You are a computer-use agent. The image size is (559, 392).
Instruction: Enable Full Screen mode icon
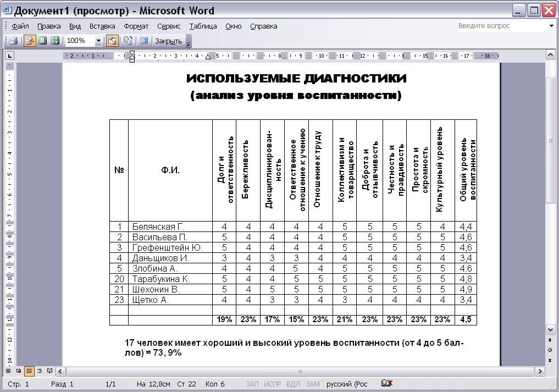[143, 41]
